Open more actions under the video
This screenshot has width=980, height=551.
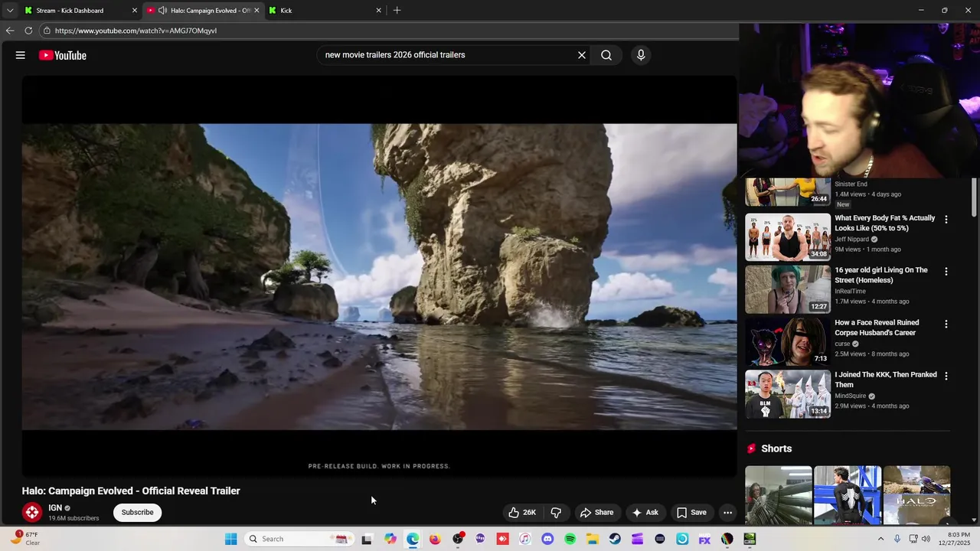coord(728,513)
